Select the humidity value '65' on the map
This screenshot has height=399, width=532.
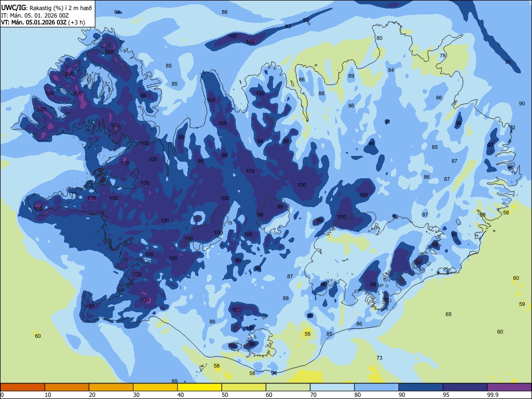[448, 314]
